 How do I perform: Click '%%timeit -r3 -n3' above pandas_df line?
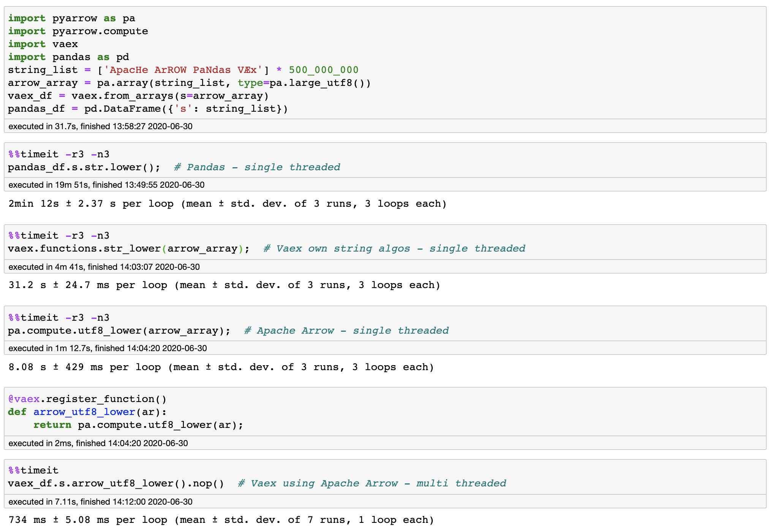59,154
